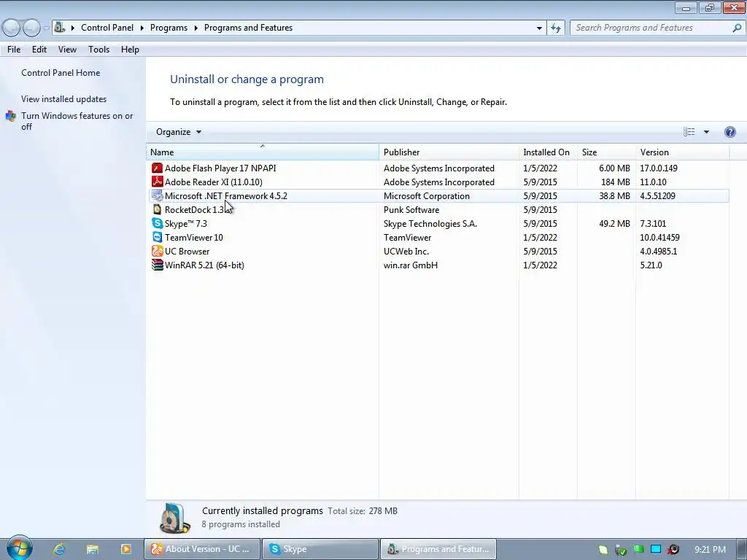Click the leftmost light green tray icon
This screenshot has height=560, width=747.
point(603,550)
